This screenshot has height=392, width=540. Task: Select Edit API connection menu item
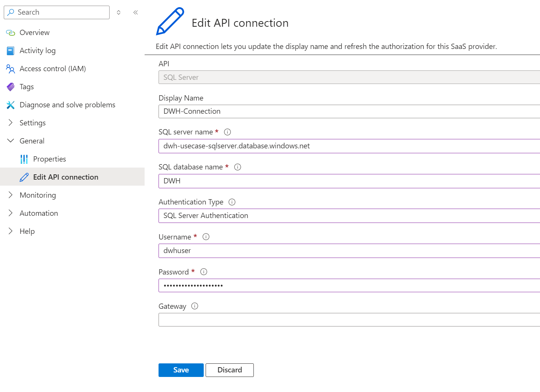click(72, 177)
